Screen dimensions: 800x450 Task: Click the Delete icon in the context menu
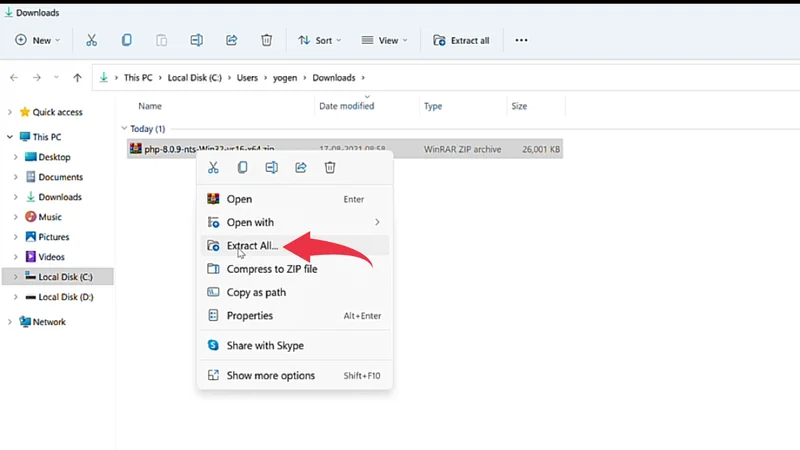point(330,168)
